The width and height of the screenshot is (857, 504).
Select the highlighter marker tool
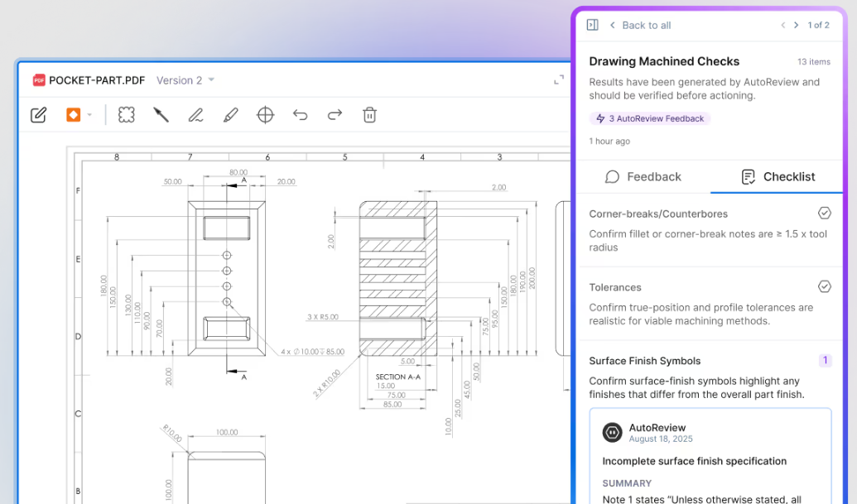click(230, 115)
